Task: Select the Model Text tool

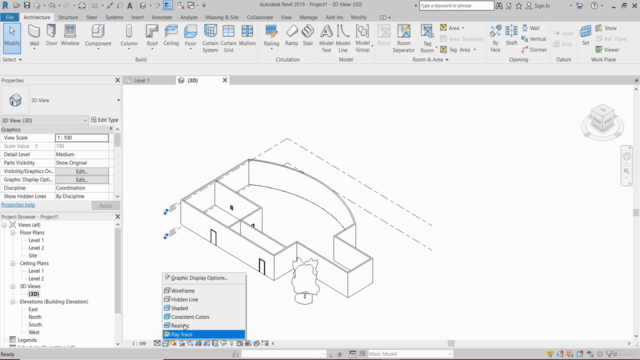Action: 326,38
